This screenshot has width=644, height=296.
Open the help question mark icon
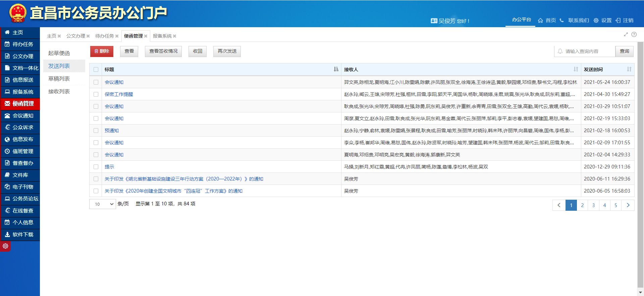[x=634, y=35]
